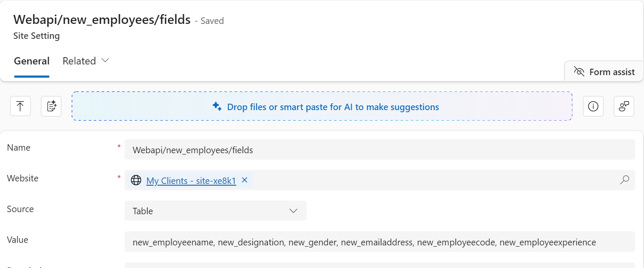Open the info circle icon
Screen dimensions: 644x268
point(593,106)
